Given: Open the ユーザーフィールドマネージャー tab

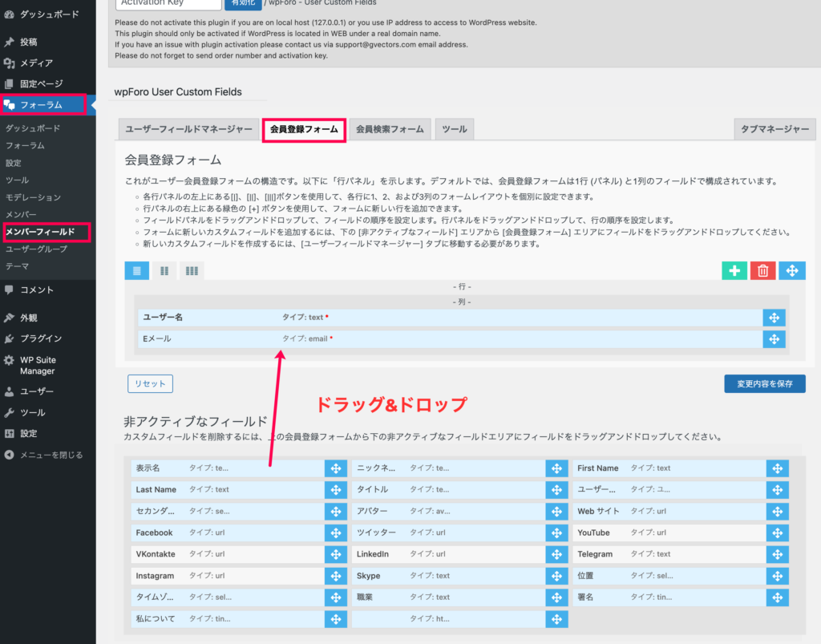Looking at the screenshot, I should (x=188, y=129).
